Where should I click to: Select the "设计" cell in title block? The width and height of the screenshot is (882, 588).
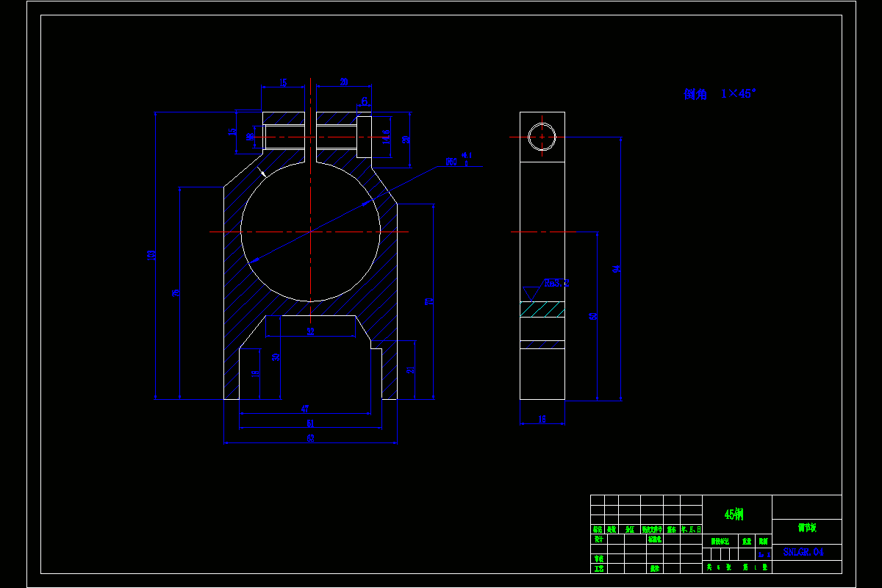click(599, 539)
